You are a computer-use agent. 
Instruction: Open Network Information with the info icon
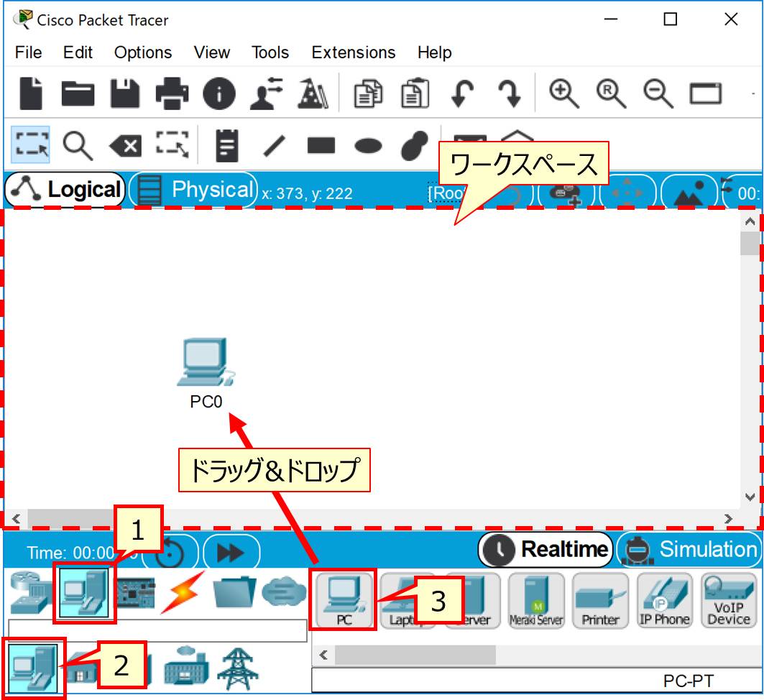pyautogui.click(x=218, y=93)
